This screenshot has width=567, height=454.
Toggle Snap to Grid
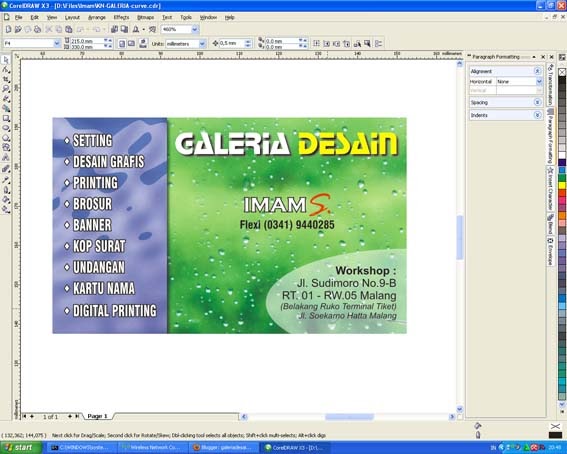tap(316, 43)
